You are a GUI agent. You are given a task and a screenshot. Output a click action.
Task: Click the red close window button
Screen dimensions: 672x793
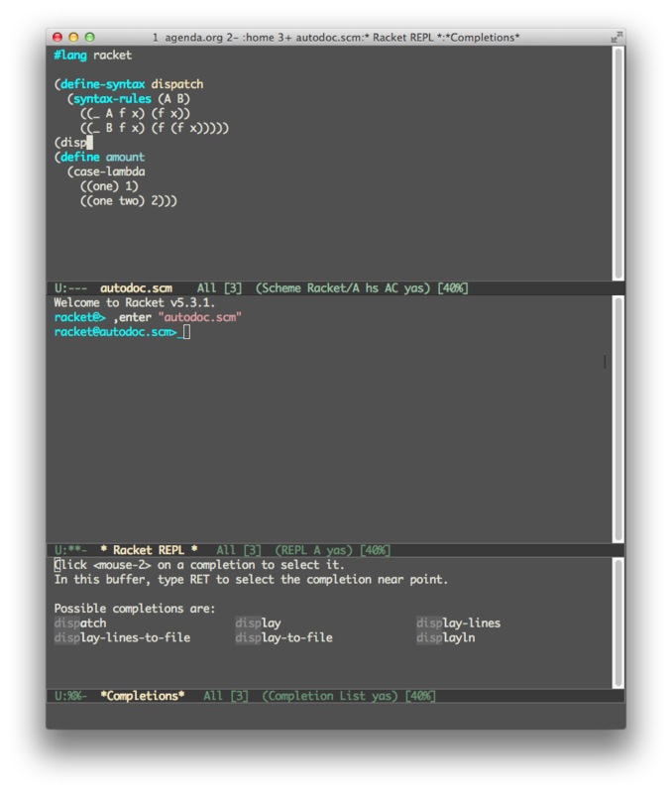57,37
